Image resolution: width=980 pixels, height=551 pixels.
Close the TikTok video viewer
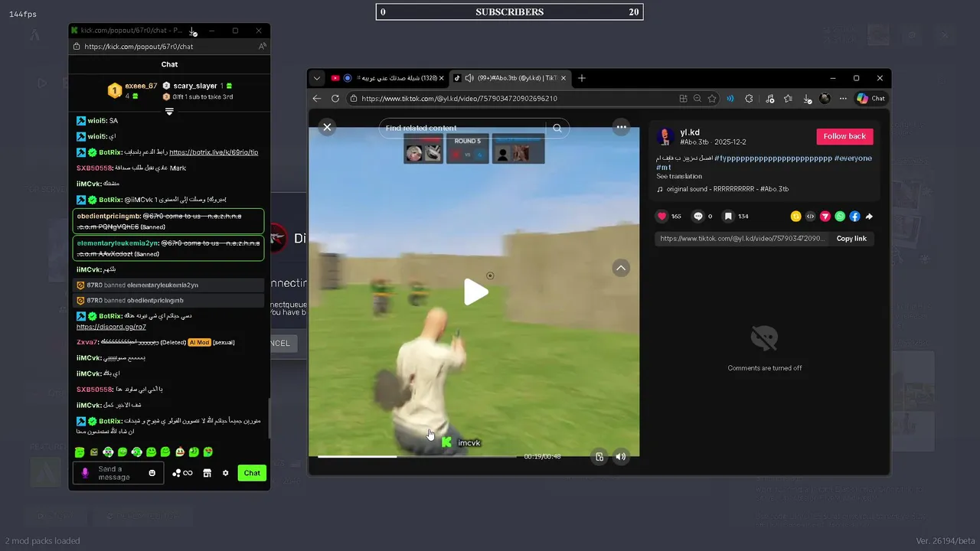point(327,127)
